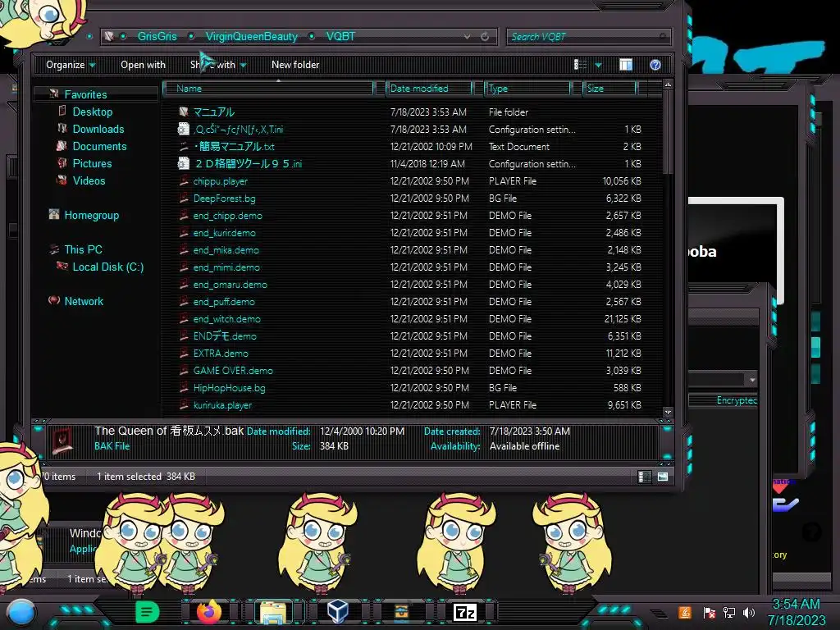Click the Search VQBT input field
Viewport: 840px width, 630px height.
pos(588,36)
